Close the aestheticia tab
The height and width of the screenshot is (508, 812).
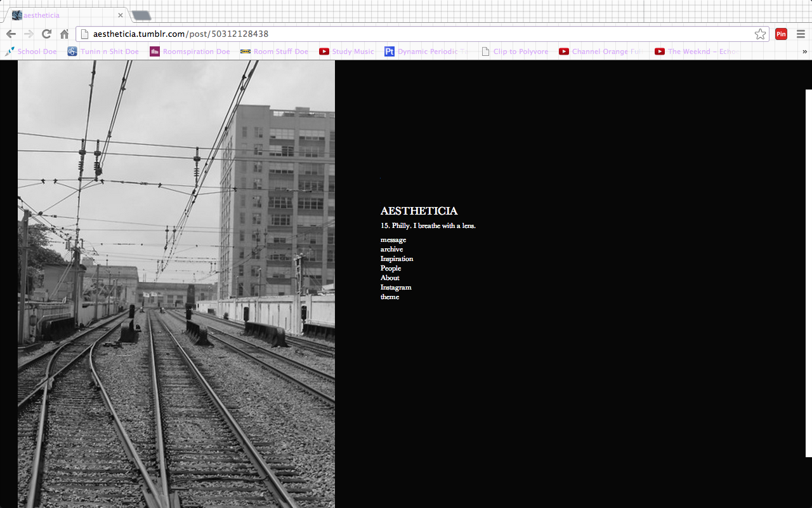[121, 15]
